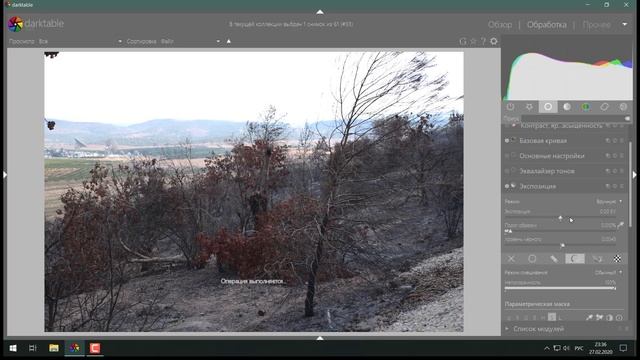Select the H channel in parametric mask
The height and width of the screenshot is (360, 640).
tap(543, 317)
